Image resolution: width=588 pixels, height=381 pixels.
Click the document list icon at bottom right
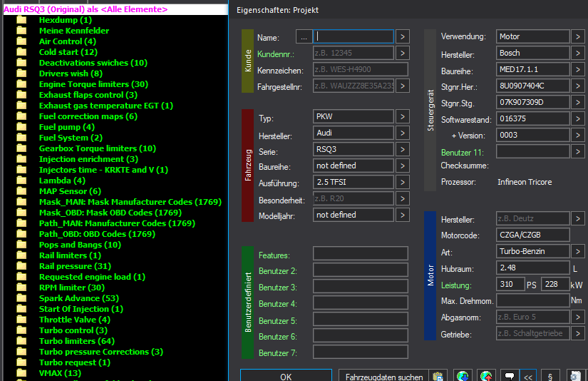coord(575,376)
